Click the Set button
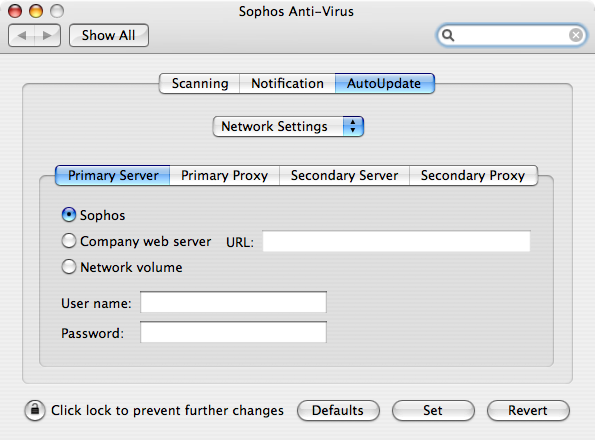The height and width of the screenshot is (440, 595). pos(433,410)
